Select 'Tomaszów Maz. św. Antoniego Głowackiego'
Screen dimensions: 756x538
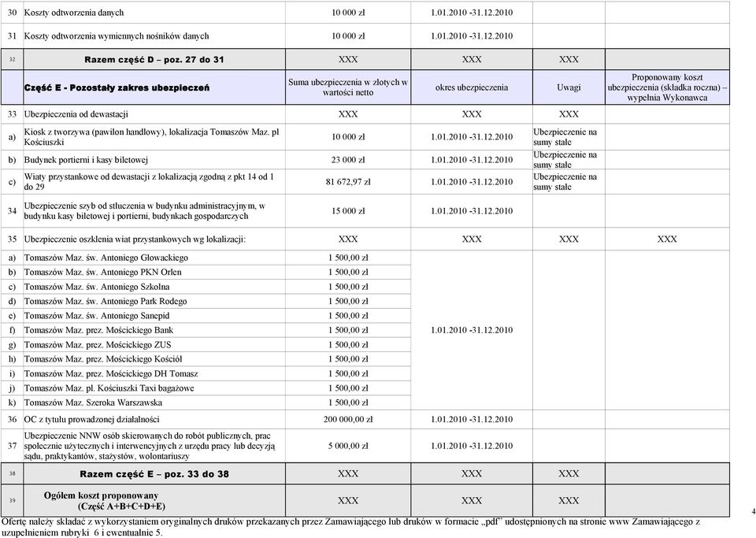tap(106, 258)
